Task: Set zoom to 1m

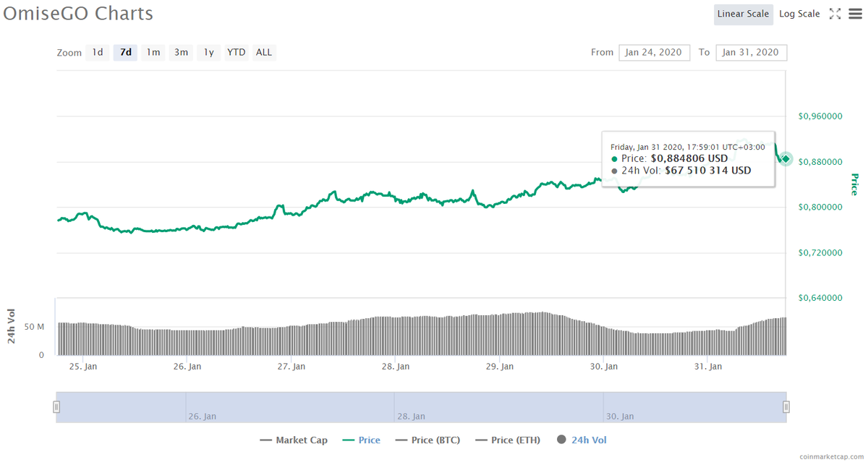Action: tap(153, 52)
